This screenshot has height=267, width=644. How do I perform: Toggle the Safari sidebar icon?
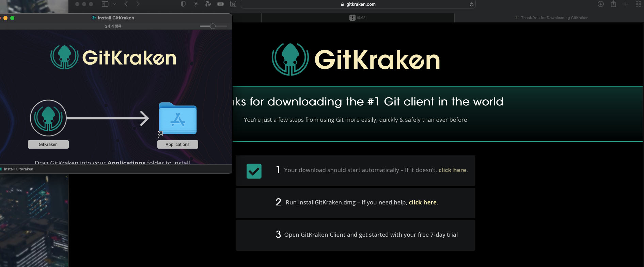[x=105, y=4]
